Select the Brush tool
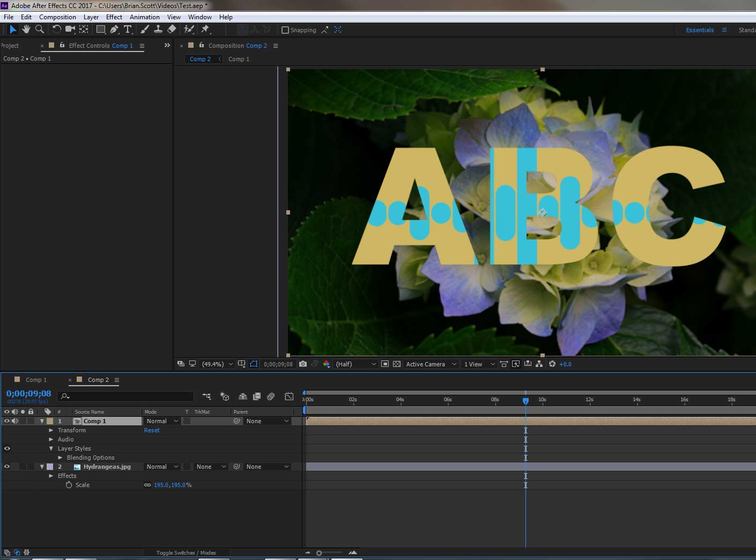This screenshot has height=560, width=756. click(x=145, y=30)
